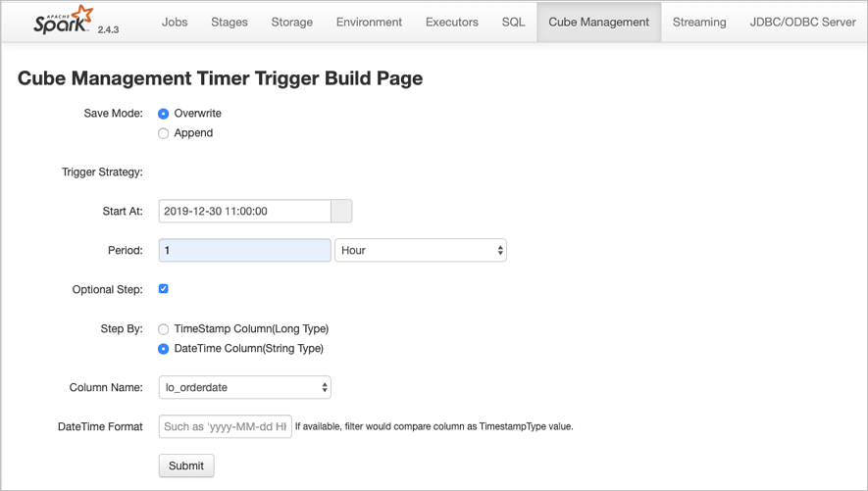Choose TimeStamp Column(Long Type) option
The height and width of the screenshot is (491, 868).
tap(164, 329)
